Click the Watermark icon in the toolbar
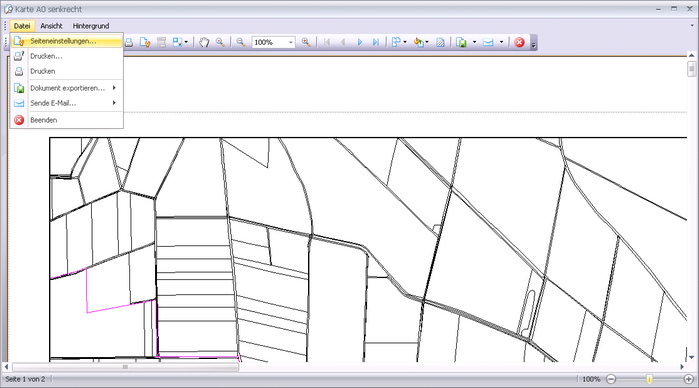The image size is (699, 388). (x=440, y=42)
